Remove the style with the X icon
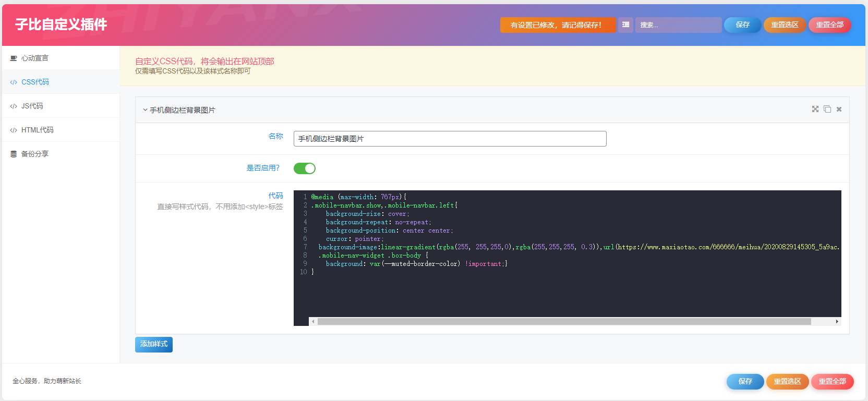 coord(839,109)
